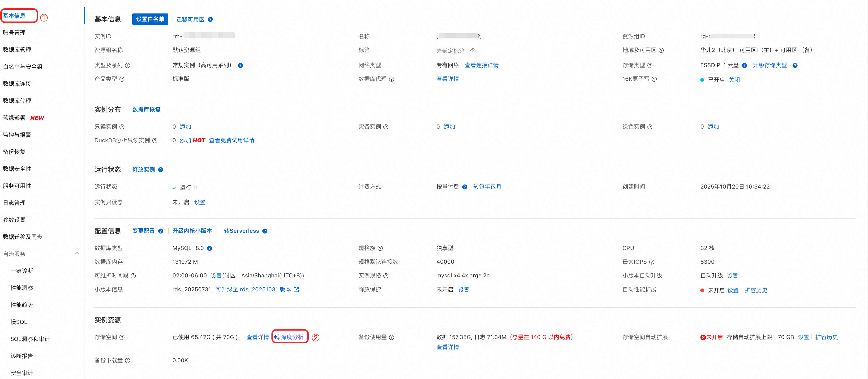Click help icon next to 释放实例
This screenshot has width=868, height=379.
161,170
